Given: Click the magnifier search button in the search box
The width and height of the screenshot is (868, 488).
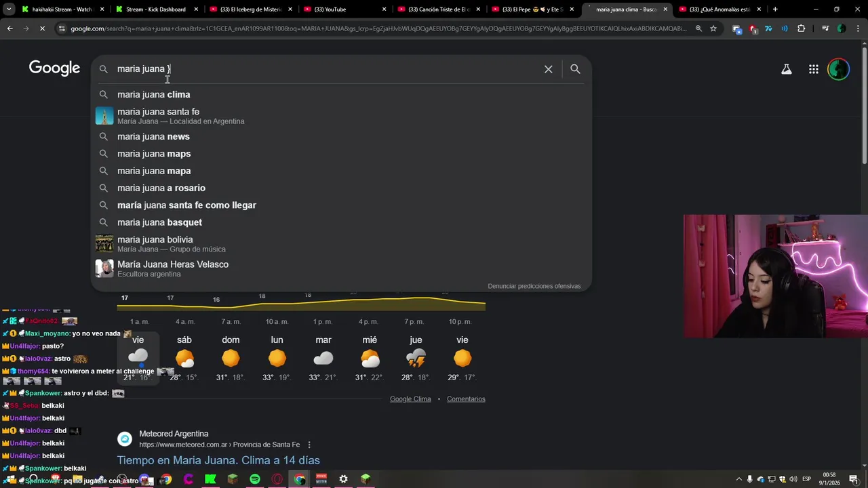Looking at the screenshot, I should coord(575,69).
